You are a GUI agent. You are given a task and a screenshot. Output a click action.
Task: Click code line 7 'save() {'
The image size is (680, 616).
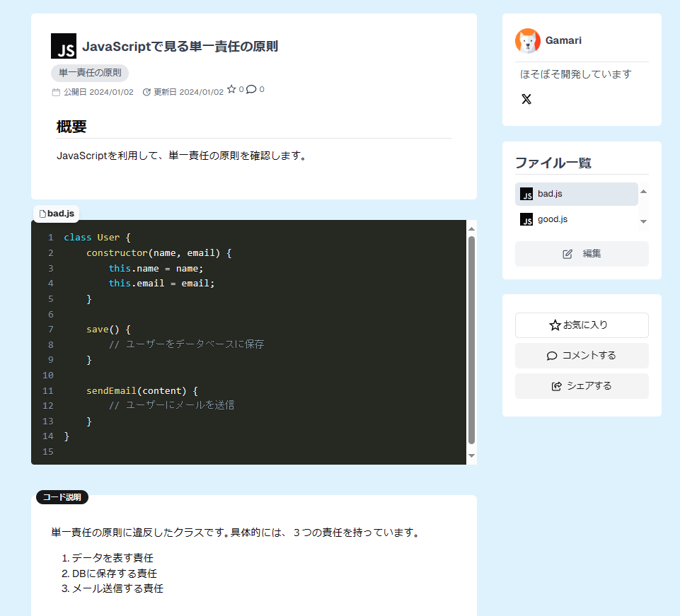click(108, 330)
